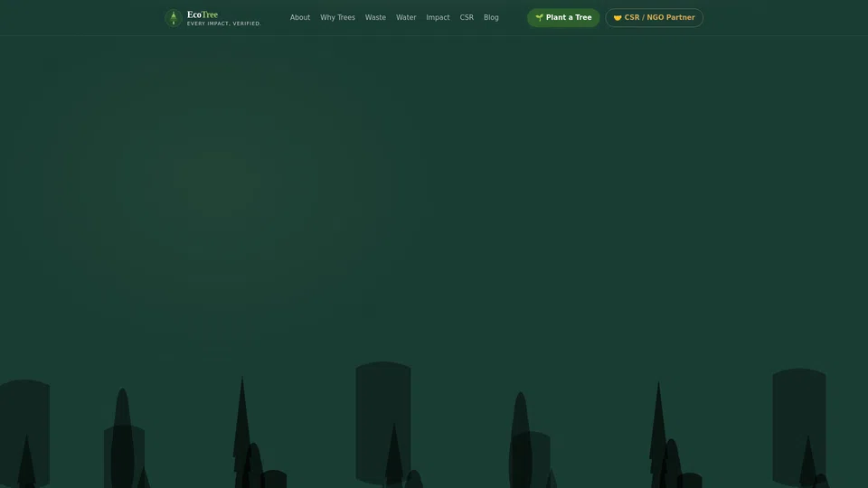Click the EcoTree brand name text
This screenshot has width=868, height=488.
coord(203,14)
